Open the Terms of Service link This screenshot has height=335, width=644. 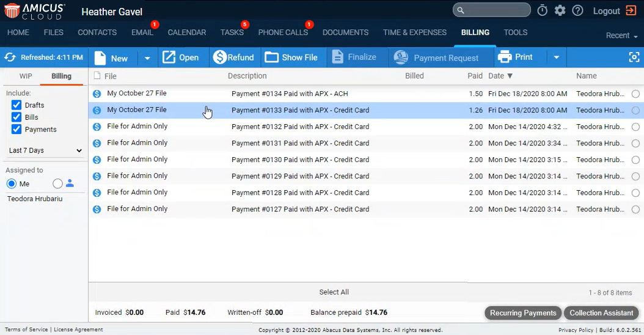(26, 329)
